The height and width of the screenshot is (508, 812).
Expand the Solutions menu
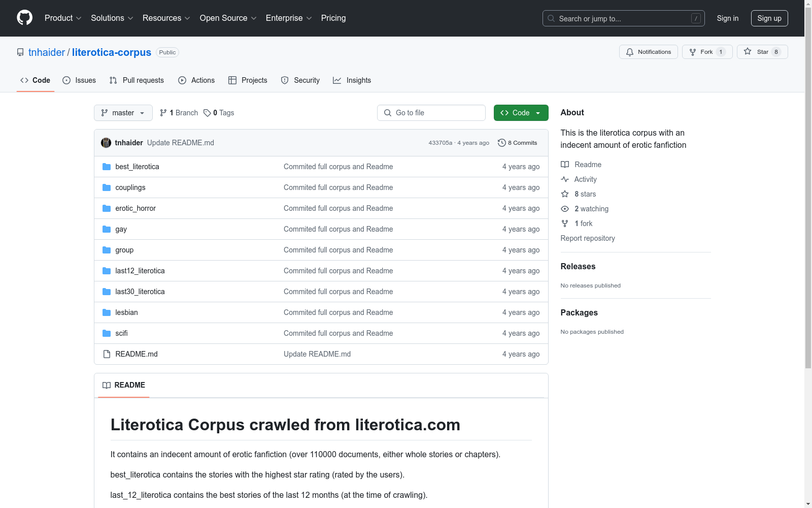coord(112,18)
